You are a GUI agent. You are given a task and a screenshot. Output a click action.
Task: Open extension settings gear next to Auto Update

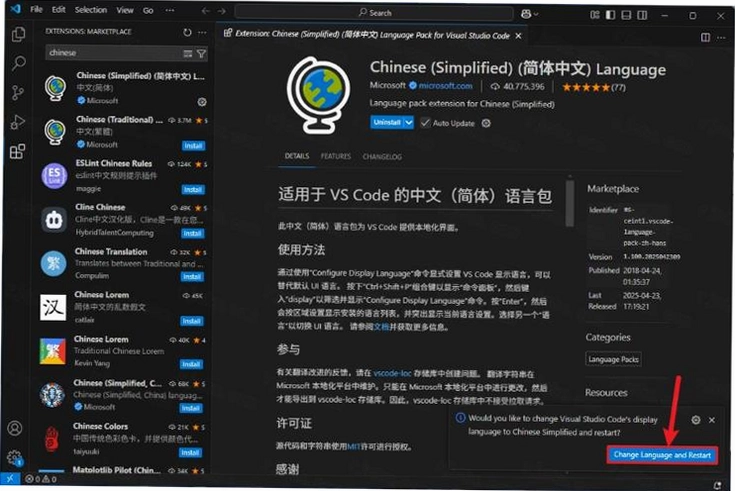tap(486, 123)
